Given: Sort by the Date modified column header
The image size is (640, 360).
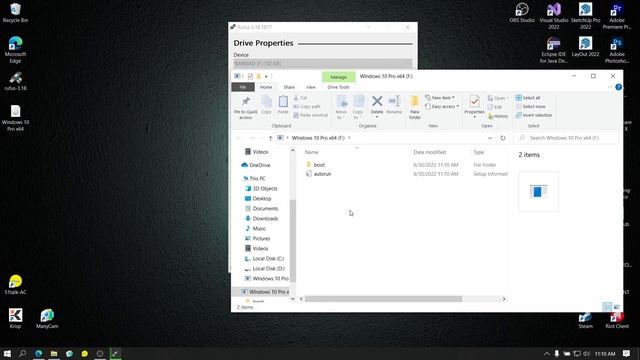Looking at the screenshot, I should pos(429,152).
